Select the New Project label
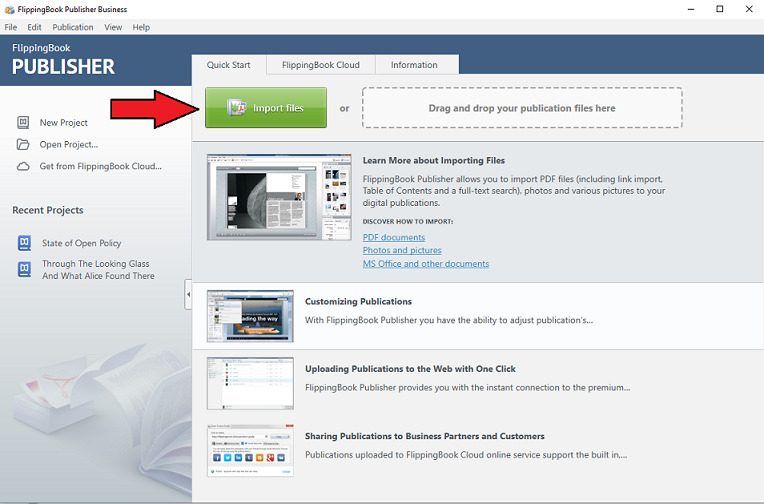764x504 pixels. tap(64, 123)
